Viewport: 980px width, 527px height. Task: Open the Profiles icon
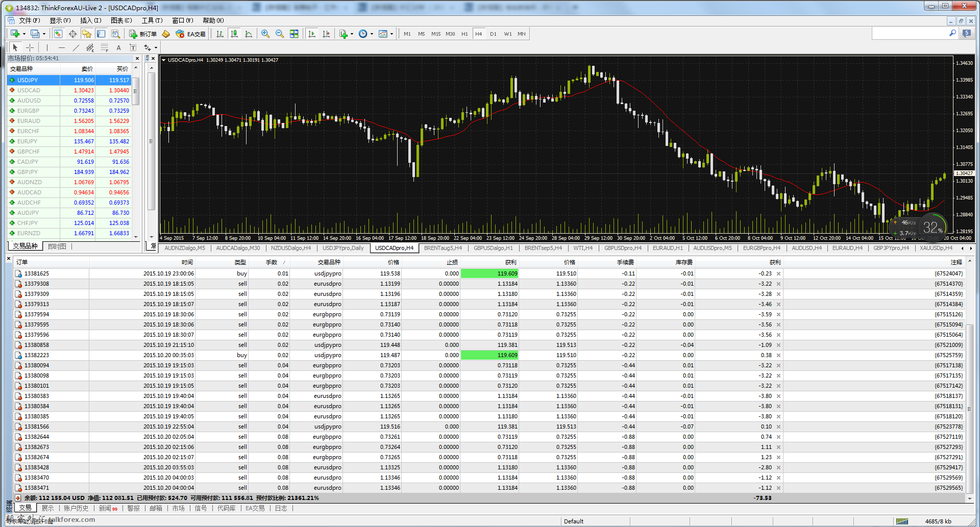[x=35, y=34]
